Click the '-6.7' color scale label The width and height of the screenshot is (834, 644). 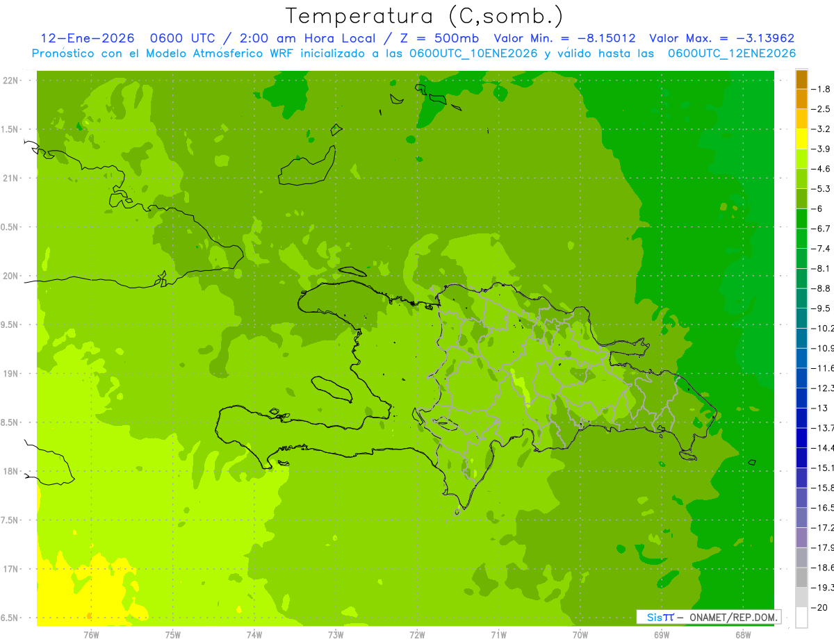[x=821, y=229]
